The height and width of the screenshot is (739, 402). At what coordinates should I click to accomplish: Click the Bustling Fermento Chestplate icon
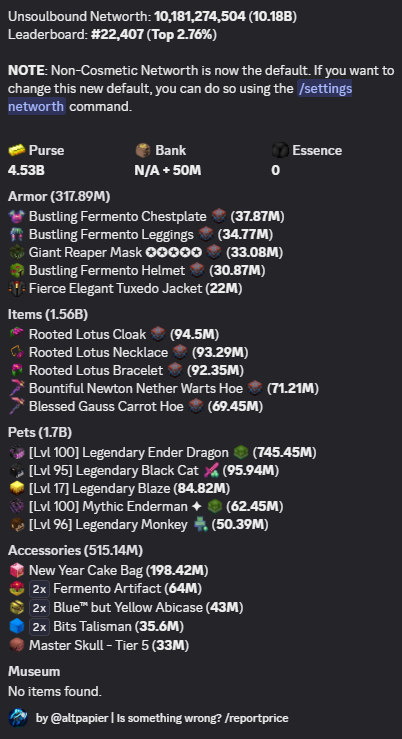pos(16,216)
